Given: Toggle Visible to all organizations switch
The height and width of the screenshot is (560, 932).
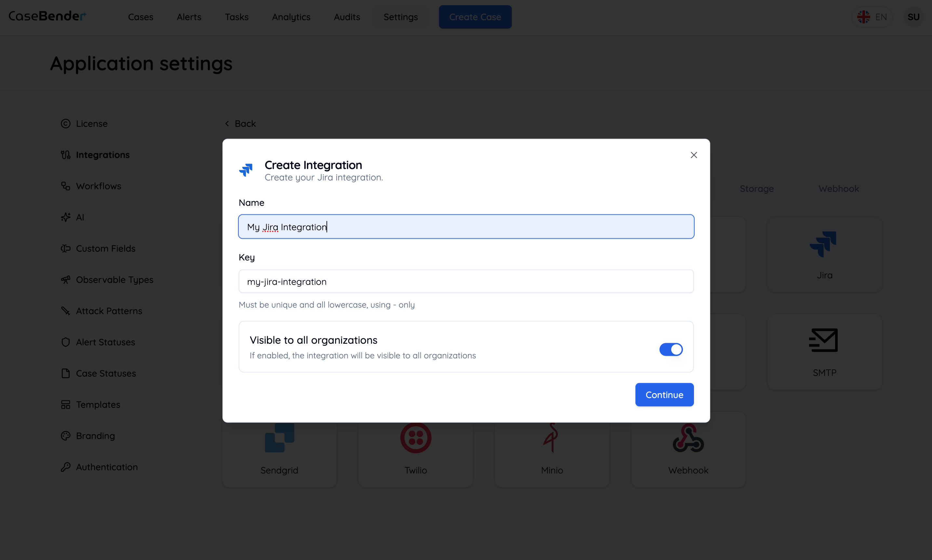Looking at the screenshot, I should pyautogui.click(x=671, y=349).
